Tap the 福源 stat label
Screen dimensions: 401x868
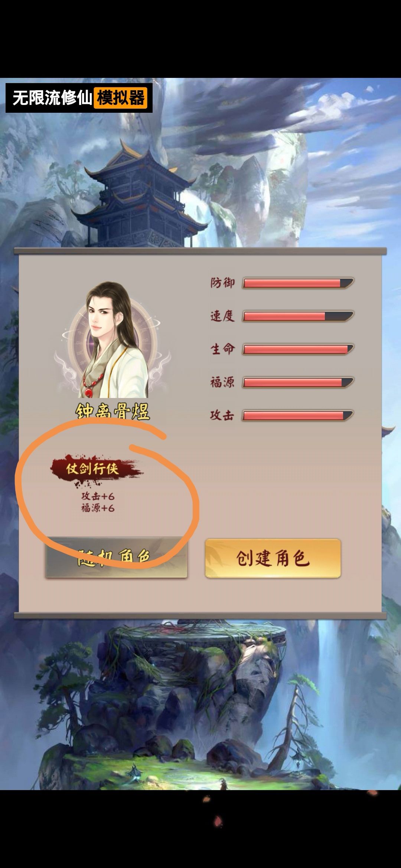(222, 382)
